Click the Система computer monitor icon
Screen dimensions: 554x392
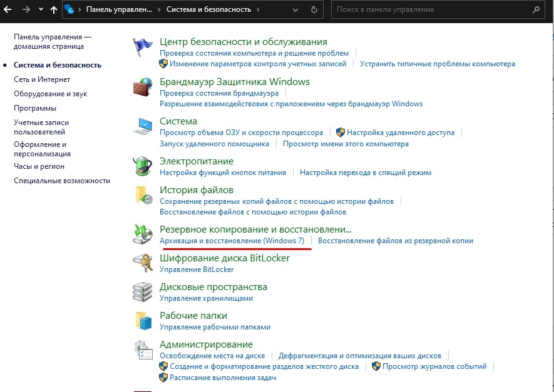(143, 127)
